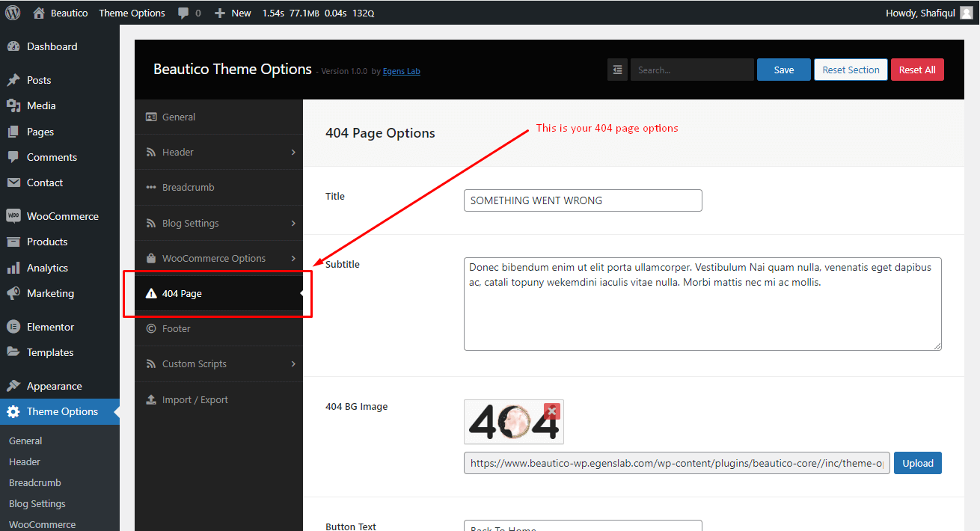Click into the Subtitle textarea
The width and height of the screenshot is (980, 531).
tap(702, 304)
